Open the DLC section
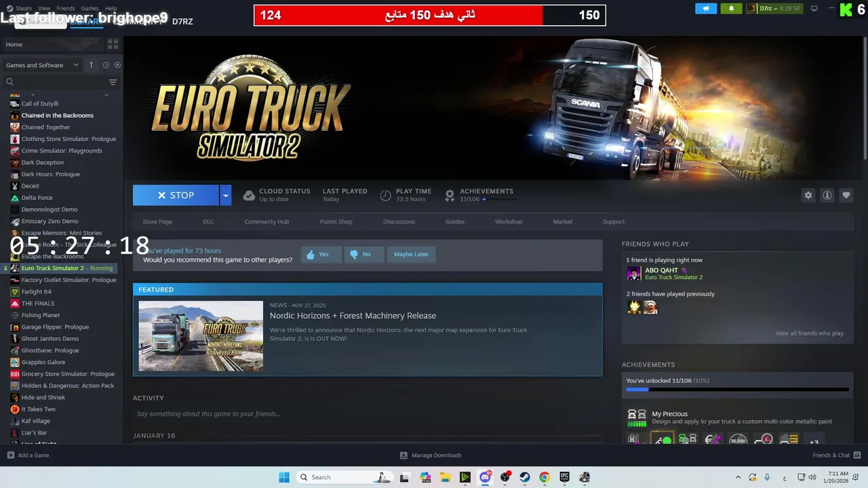The height and width of the screenshot is (488, 868). pyautogui.click(x=208, y=222)
